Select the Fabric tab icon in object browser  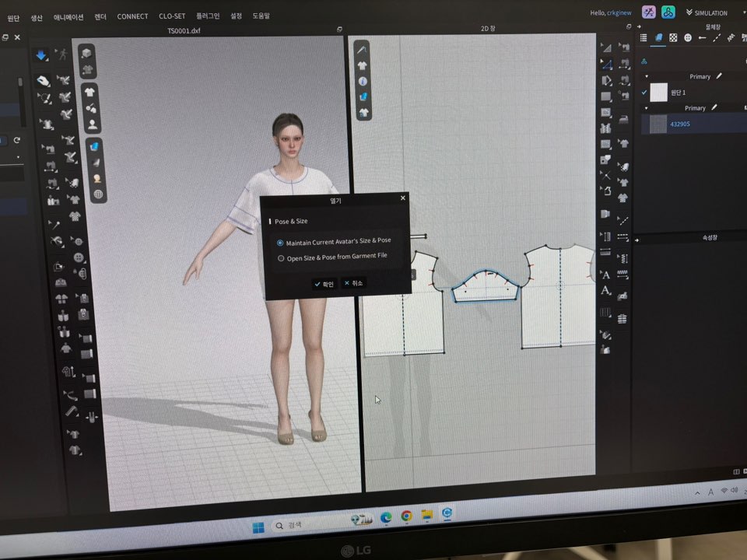[658, 37]
